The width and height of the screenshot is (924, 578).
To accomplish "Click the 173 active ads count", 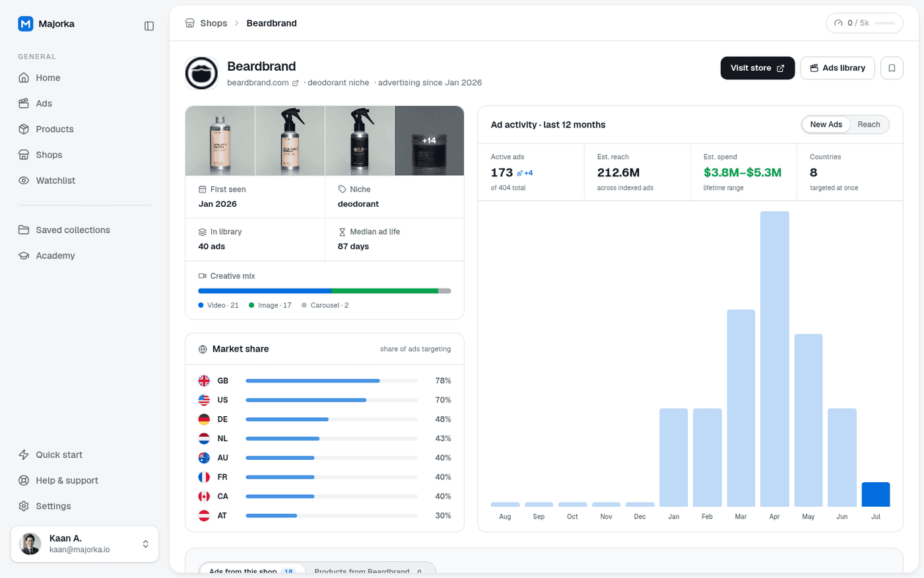I will [x=502, y=172].
